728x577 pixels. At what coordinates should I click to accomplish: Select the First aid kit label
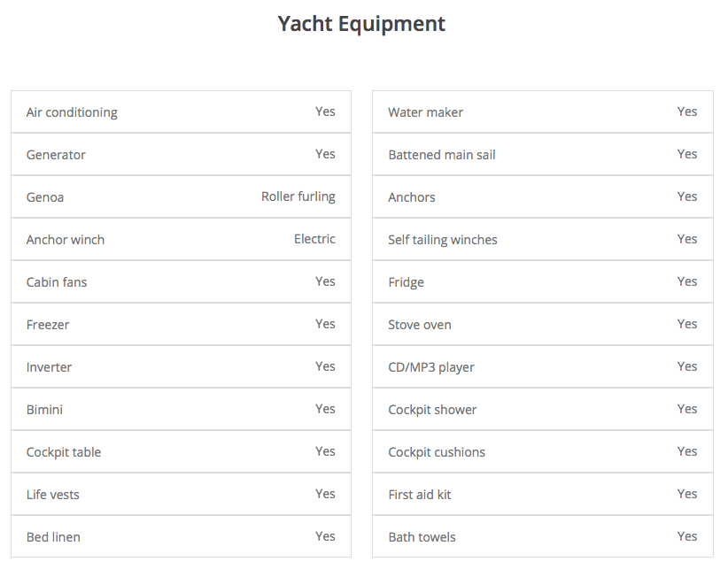click(420, 495)
